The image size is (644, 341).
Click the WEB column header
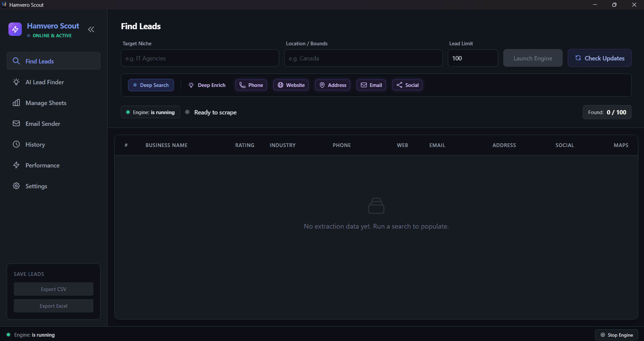pos(402,145)
